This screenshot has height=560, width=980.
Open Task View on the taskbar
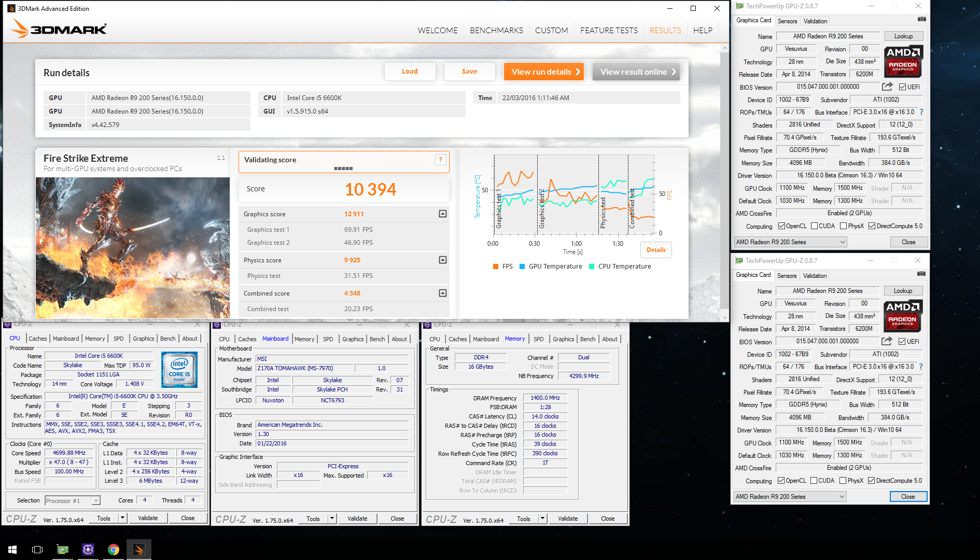(x=37, y=549)
